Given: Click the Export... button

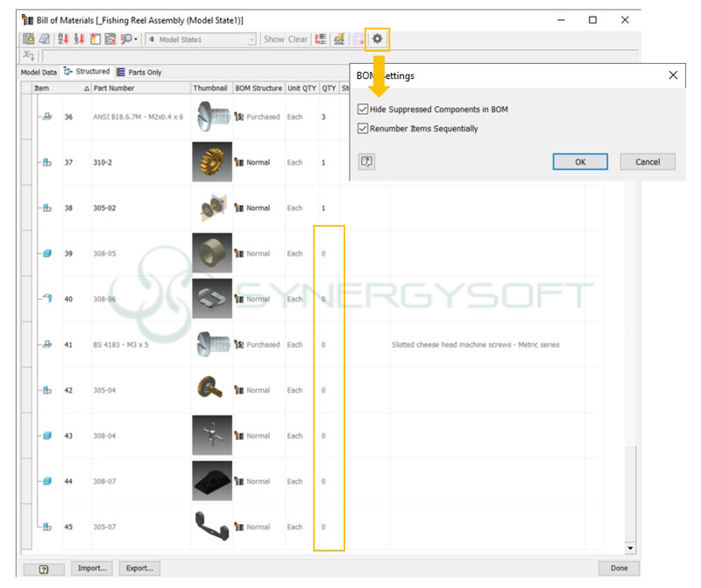Looking at the screenshot, I should tap(140, 568).
